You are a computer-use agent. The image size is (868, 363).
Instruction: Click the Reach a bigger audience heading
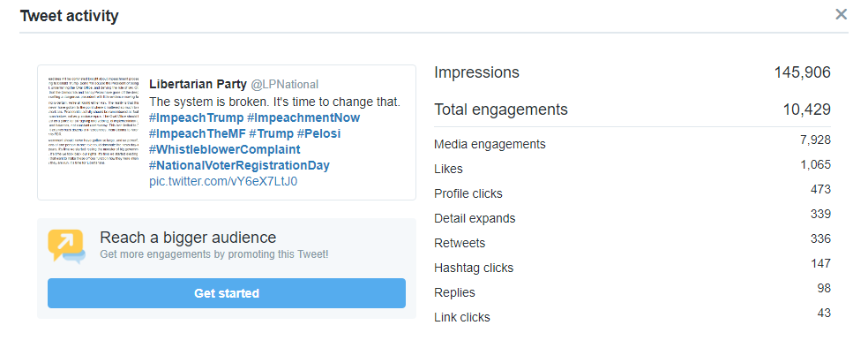(x=188, y=238)
